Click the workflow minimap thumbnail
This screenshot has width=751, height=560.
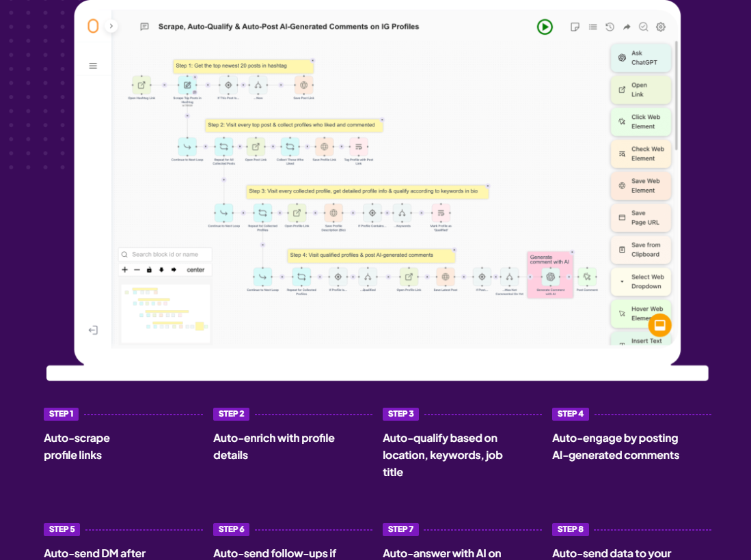[165, 313]
